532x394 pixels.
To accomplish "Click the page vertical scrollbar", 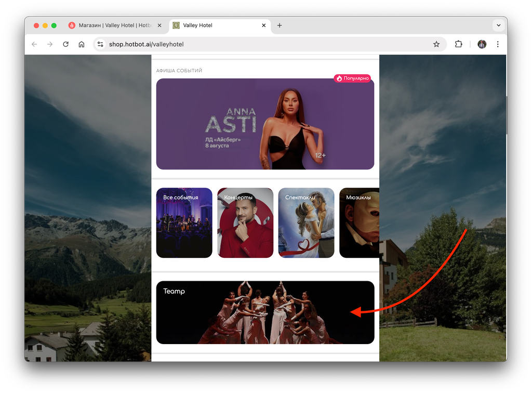I will (x=507, y=115).
